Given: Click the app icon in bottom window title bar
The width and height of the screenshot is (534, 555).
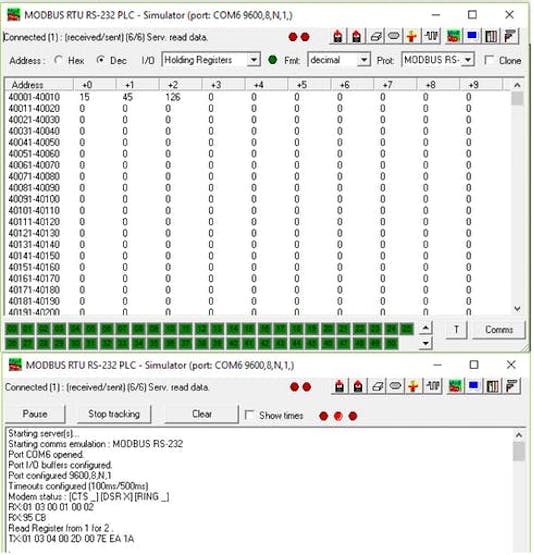Looking at the screenshot, I should [x=15, y=365].
